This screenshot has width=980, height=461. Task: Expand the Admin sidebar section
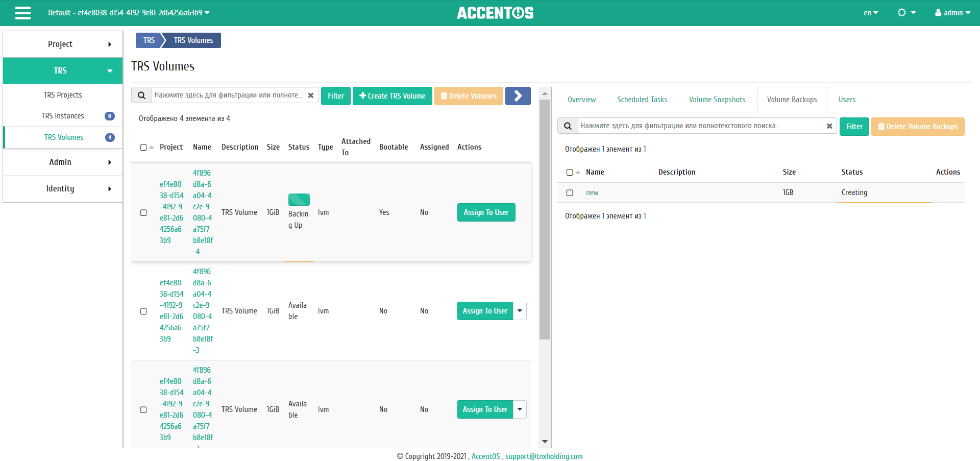(63, 162)
